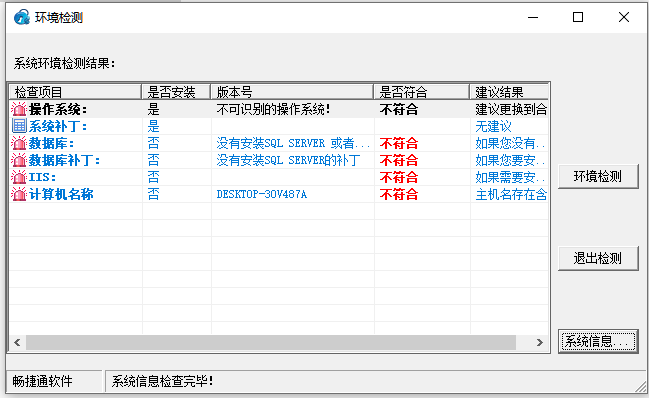Close the 环境检测 window

(x=624, y=17)
